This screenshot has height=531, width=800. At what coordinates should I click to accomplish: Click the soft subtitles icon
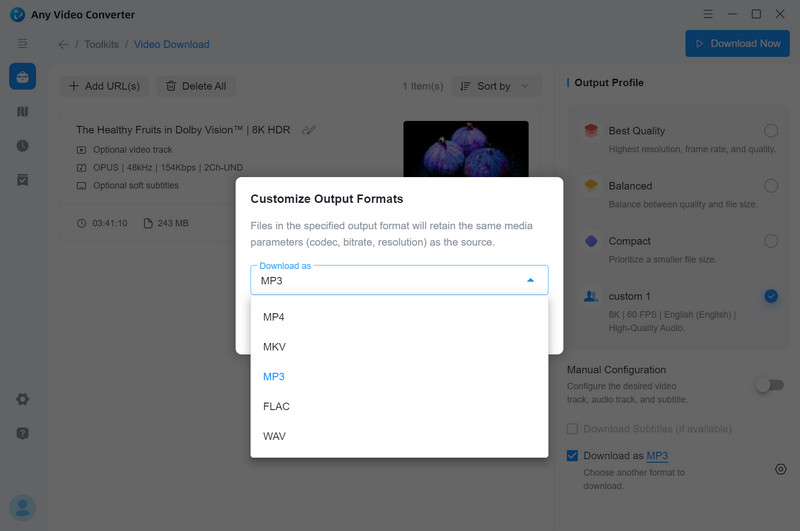[81, 186]
